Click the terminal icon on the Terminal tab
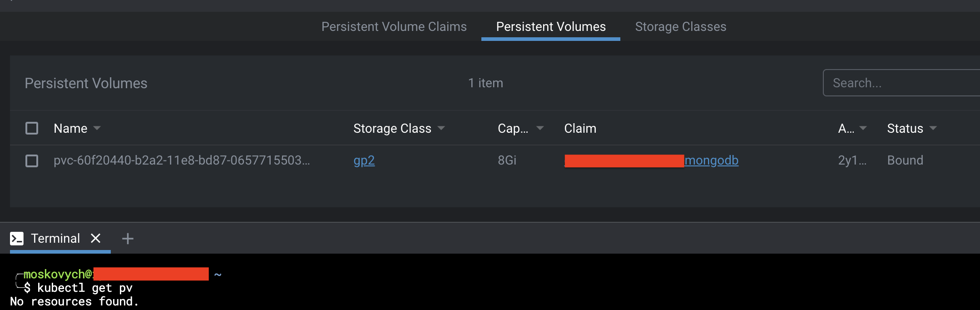Image resolution: width=980 pixels, height=310 pixels. [17, 238]
